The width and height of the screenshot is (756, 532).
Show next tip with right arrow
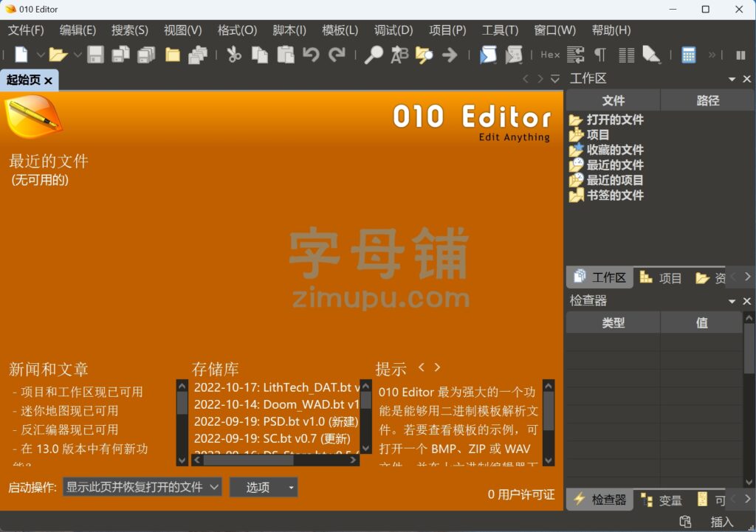point(437,367)
